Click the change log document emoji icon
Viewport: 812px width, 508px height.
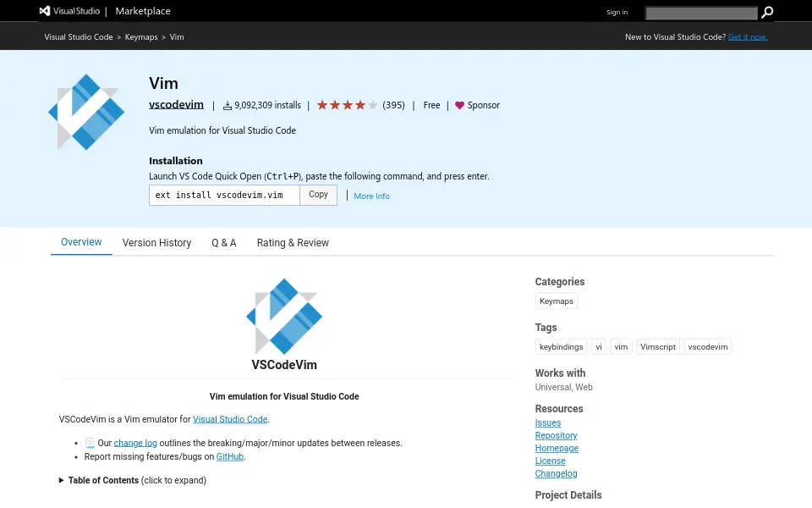90,443
